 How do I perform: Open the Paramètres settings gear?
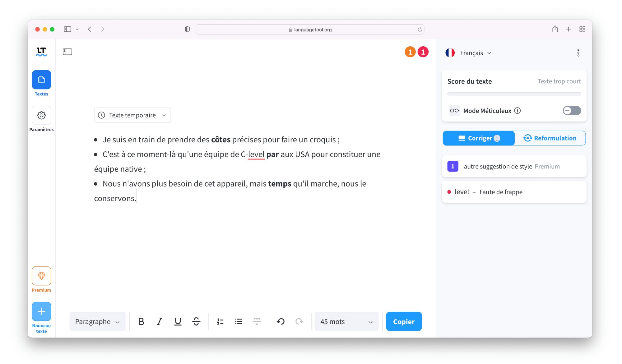(x=41, y=115)
